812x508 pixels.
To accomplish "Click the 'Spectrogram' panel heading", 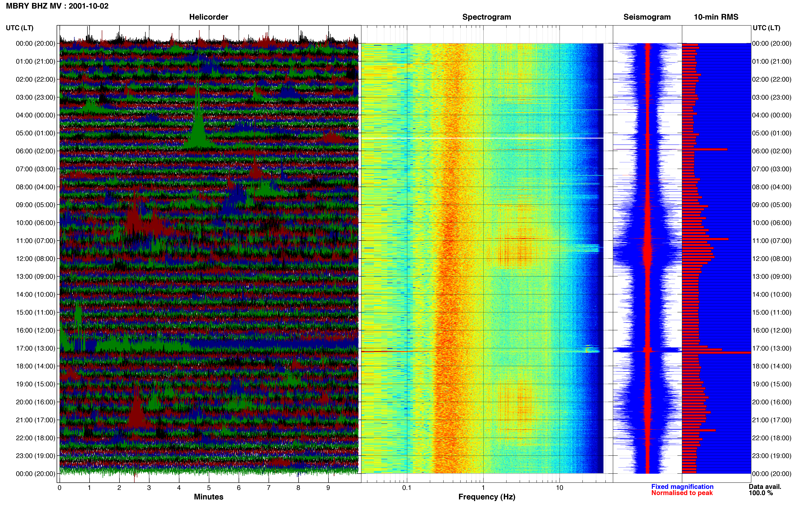I will point(486,17).
